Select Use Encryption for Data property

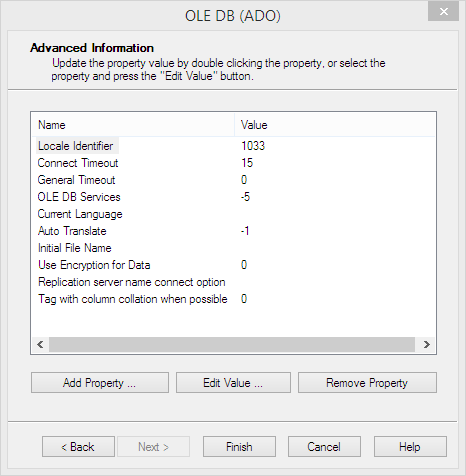point(94,265)
